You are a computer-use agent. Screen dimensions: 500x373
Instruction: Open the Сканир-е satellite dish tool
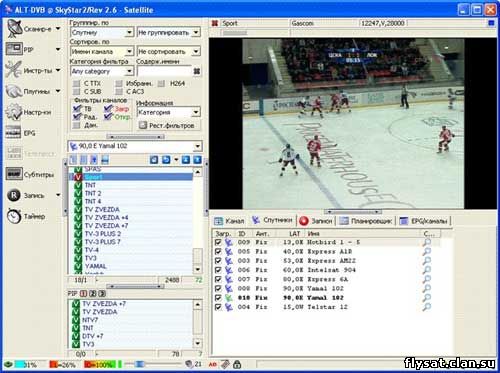(x=15, y=29)
